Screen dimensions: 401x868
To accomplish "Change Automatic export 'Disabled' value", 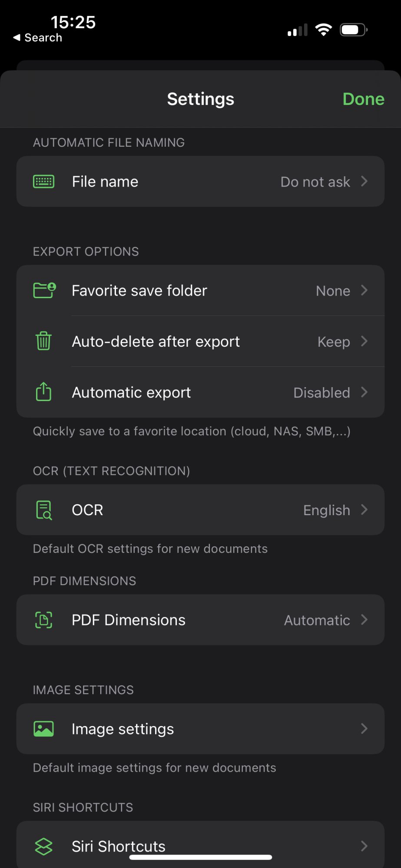I will [x=321, y=393].
